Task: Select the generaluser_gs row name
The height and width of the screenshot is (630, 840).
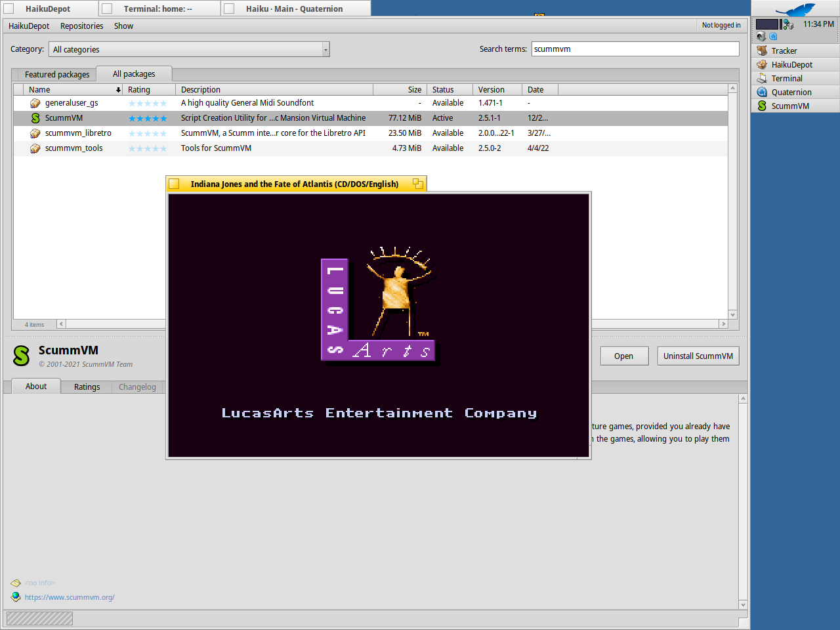Action: coord(72,103)
